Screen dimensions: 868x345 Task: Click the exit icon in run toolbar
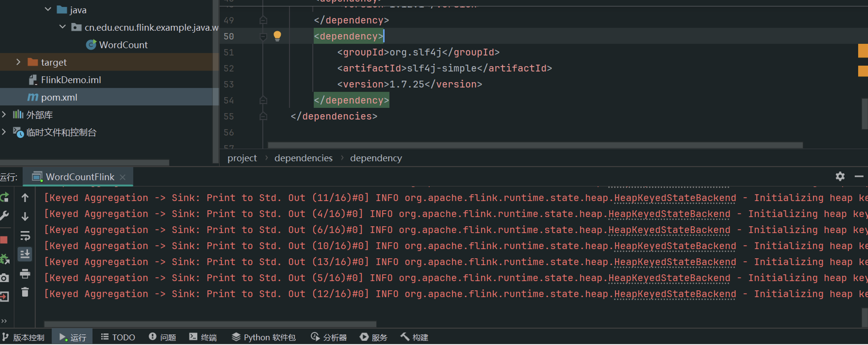(4, 297)
